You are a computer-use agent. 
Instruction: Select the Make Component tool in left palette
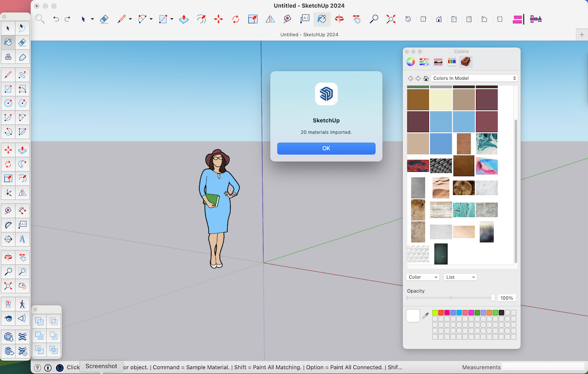pyautogui.click(x=8, y=57)
